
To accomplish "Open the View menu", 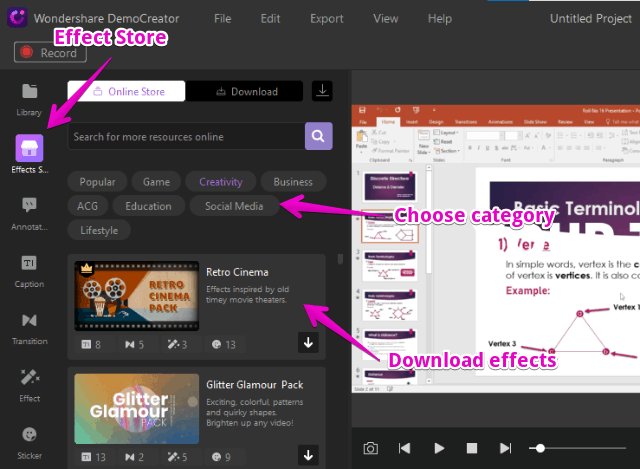I will click(385, 18).
